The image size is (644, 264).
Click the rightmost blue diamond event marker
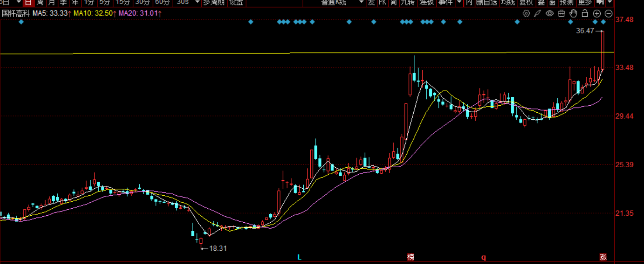click(603, 22)
